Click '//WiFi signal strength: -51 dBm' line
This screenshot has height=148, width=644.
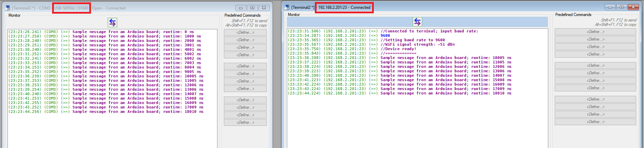click(371, 44)
